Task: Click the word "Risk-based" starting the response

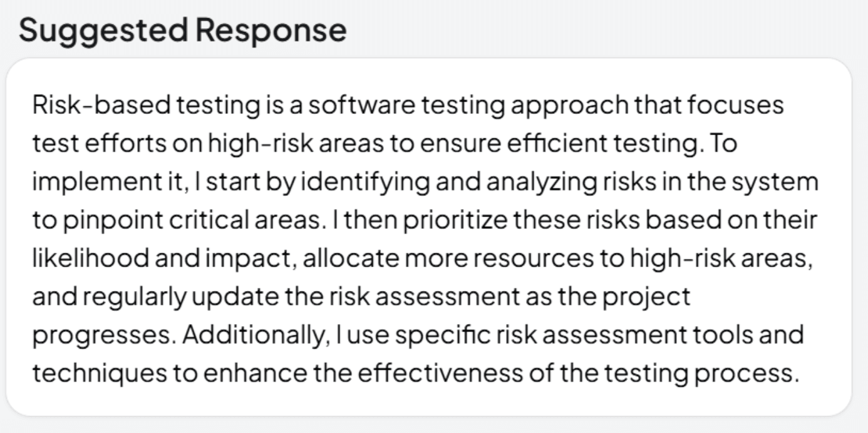Action: [101, 106]
